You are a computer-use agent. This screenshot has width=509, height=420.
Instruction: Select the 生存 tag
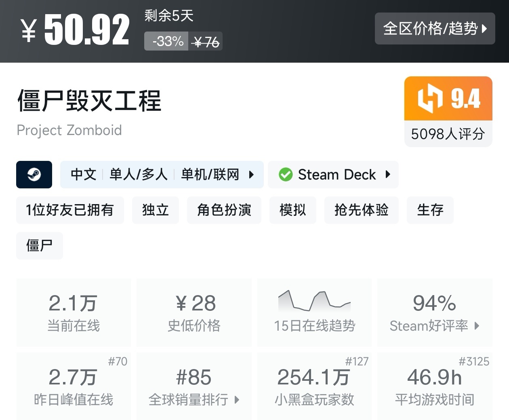click(430, 210)
